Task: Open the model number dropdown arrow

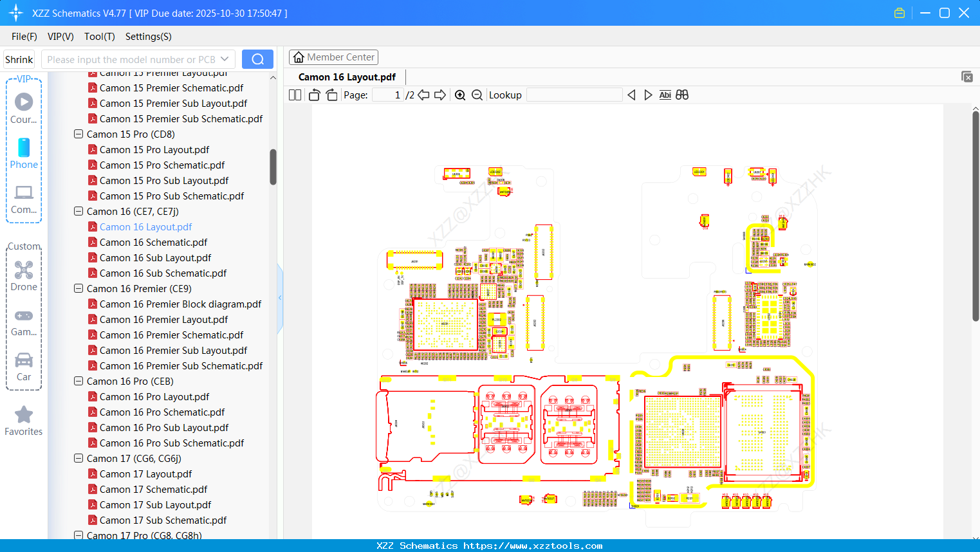Action: [225, 59]
